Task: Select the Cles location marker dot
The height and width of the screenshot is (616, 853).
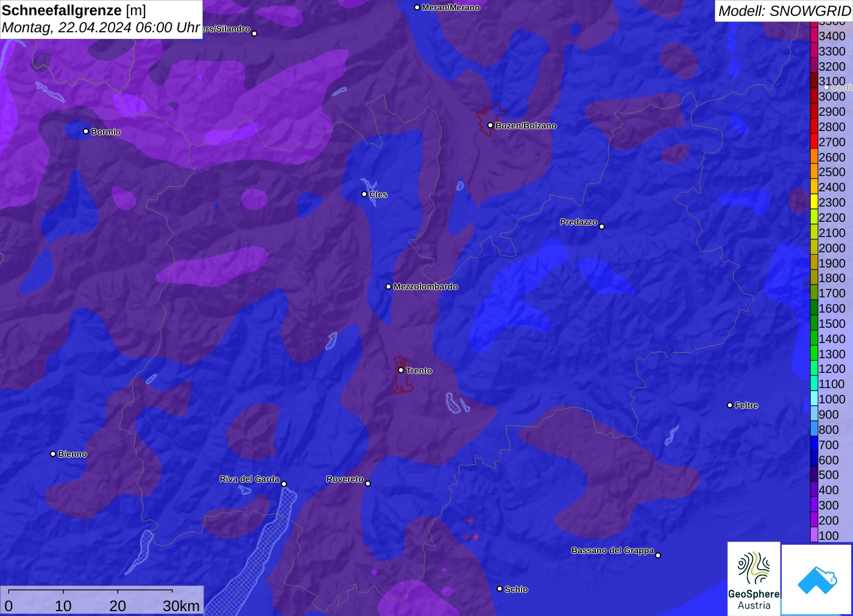Action: [364, 194]
